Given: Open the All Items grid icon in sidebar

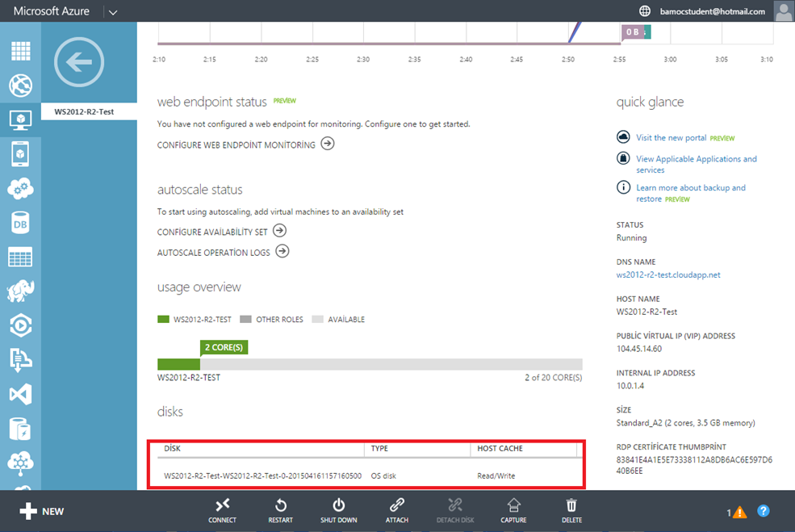Looking at the screenshot, I should [x=20, y=51].
